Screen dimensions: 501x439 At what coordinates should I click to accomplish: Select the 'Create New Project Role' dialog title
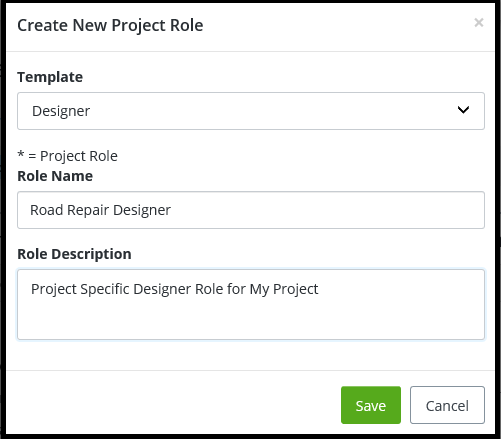point(110,25)
